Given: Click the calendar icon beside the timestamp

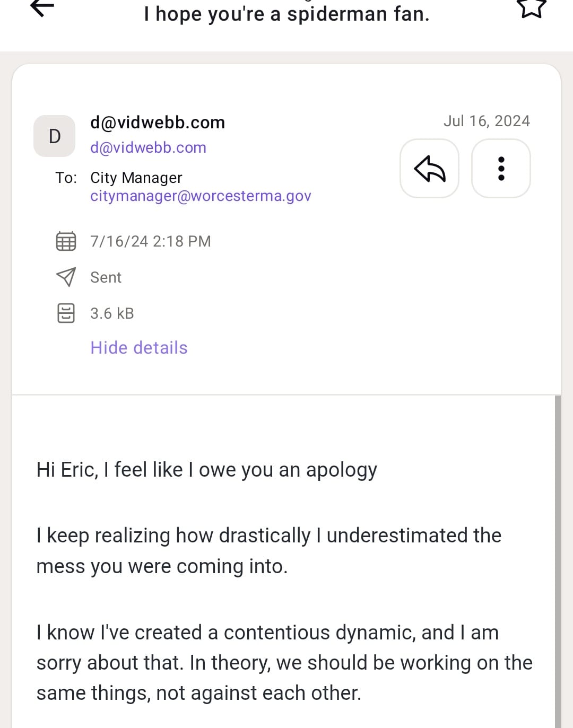Looking at the screenshot, I should tap(66, 241).
